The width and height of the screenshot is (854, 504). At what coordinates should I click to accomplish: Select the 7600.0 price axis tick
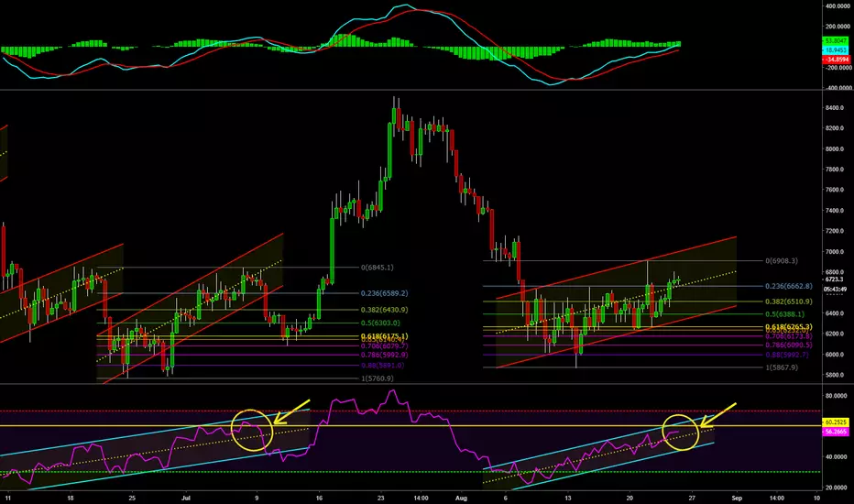tap(835, 191)
